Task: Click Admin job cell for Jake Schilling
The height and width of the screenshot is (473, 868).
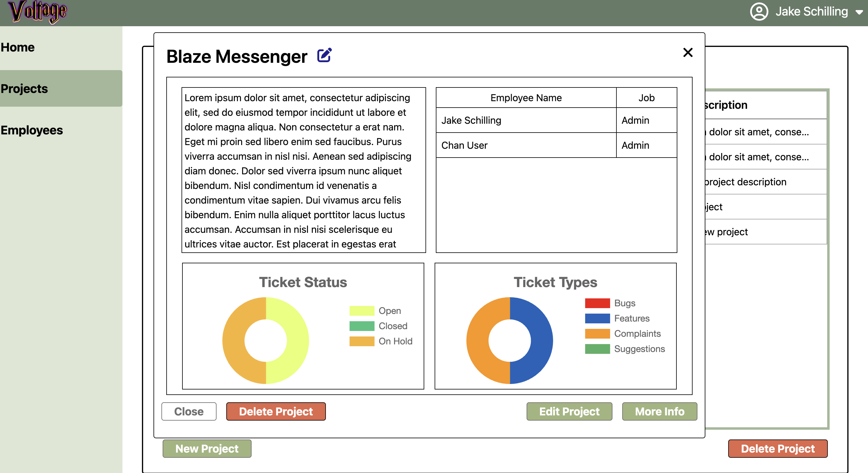Action: click(646, 120)
